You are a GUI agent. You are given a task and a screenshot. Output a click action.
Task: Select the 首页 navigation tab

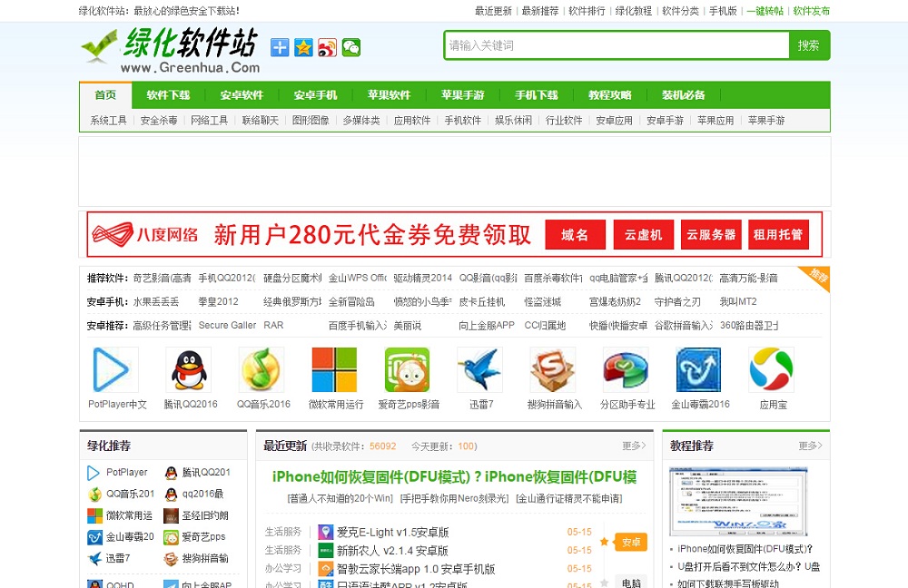pos(105,95)
